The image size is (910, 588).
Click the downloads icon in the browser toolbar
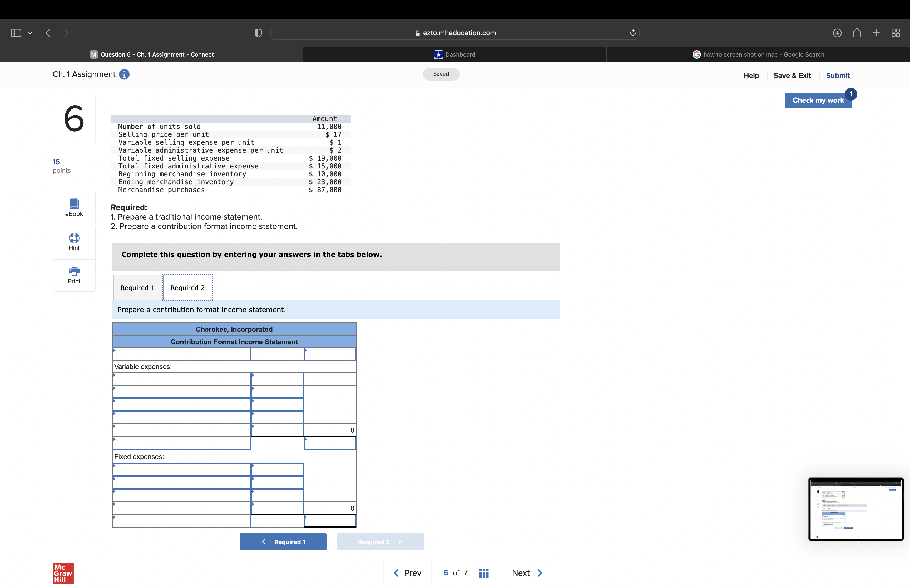(x=837, y=33)
